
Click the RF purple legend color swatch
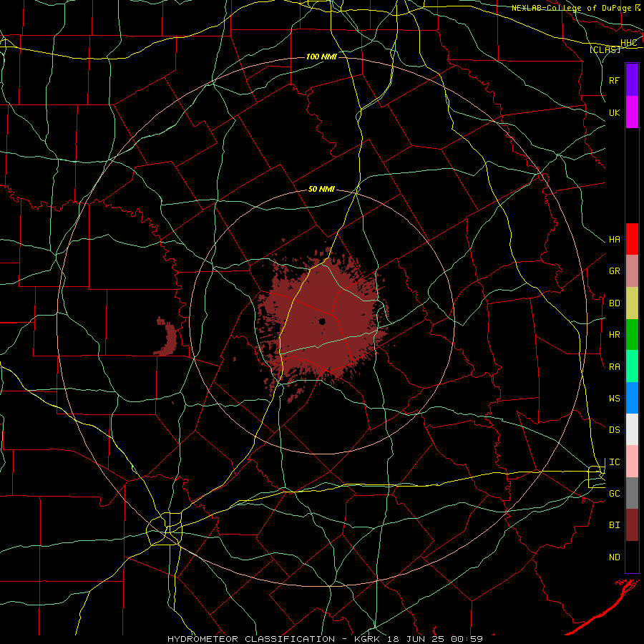(x=632, y=80)
